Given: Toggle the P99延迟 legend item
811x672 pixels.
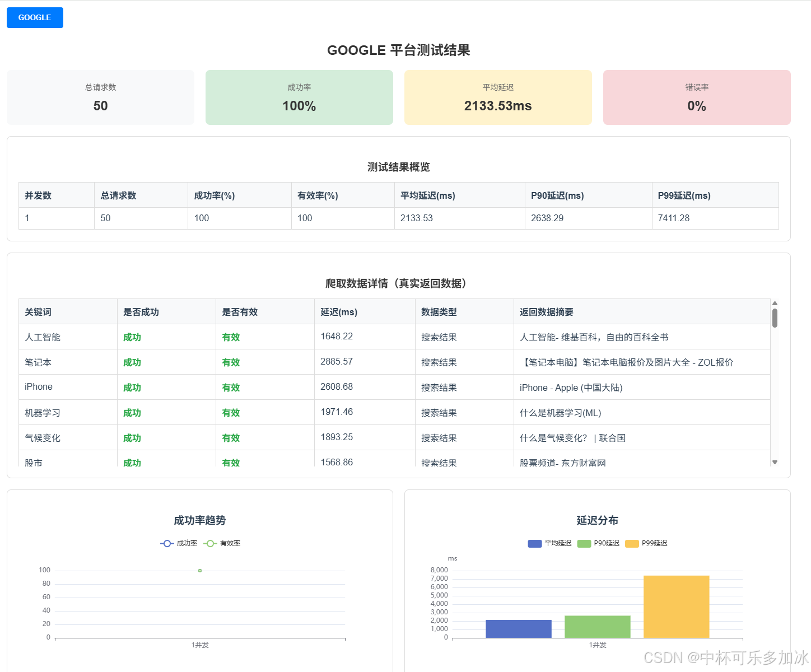Looking at the screenshot, I should pyautogui.click(x=646, y=543).
